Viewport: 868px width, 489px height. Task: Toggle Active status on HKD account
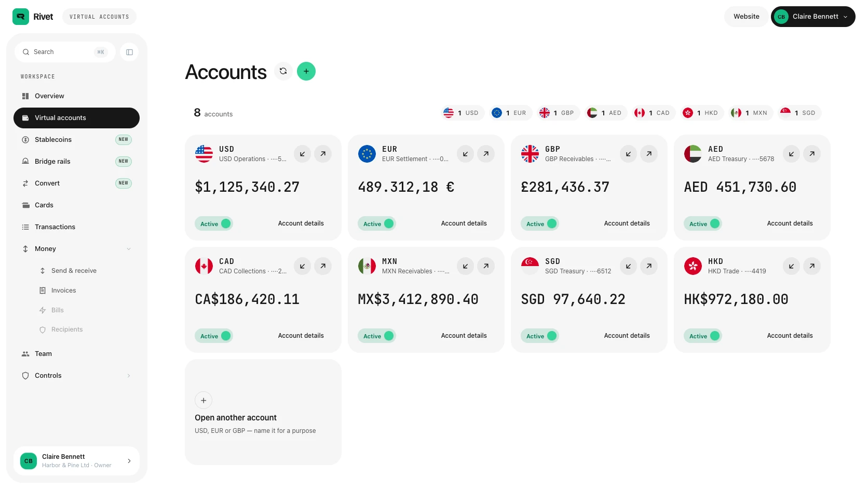coord(703,336)
